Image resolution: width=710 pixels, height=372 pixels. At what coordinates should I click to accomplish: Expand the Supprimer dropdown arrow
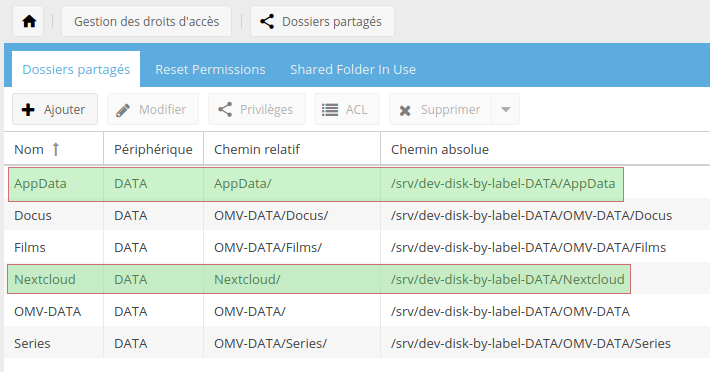(506, 110)
